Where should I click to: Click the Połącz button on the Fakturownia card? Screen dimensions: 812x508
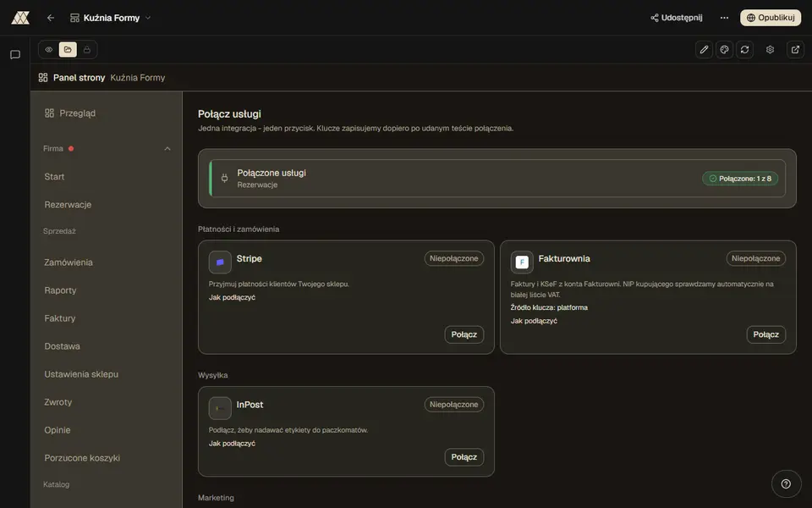[766, 334]
